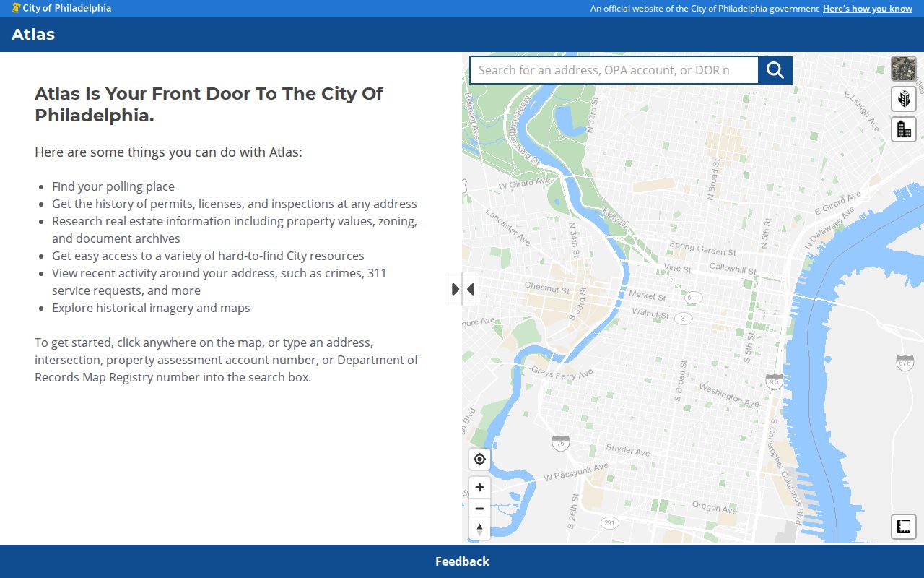
Task: Click the "Explore historical imagery and maps" bullet
Action: (x=151, y=308)
